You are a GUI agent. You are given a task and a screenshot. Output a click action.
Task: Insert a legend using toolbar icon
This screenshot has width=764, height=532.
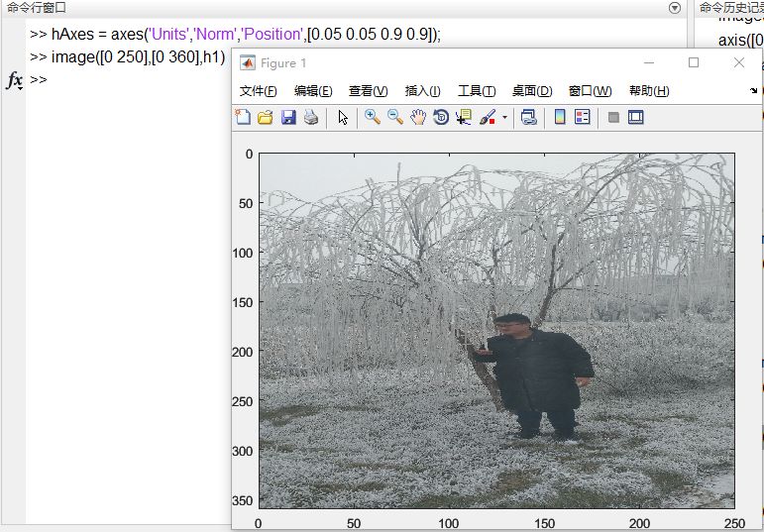tap(583, 117)
